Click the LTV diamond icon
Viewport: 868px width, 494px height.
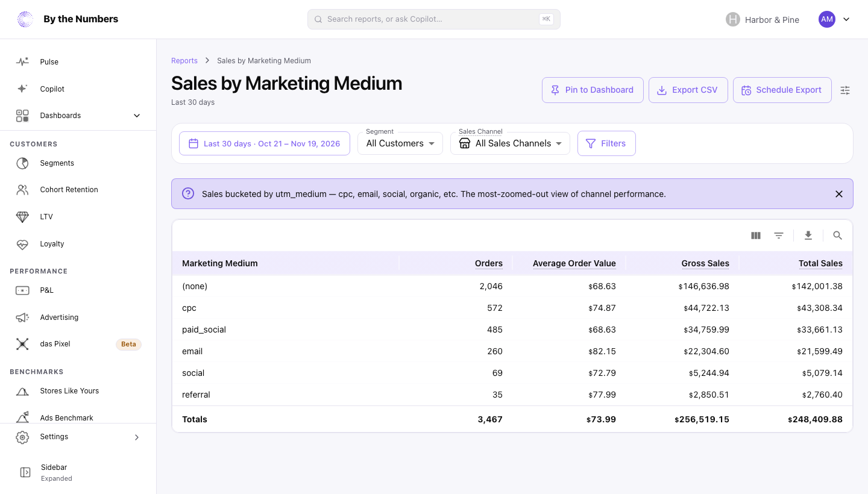tap(22, 217)
